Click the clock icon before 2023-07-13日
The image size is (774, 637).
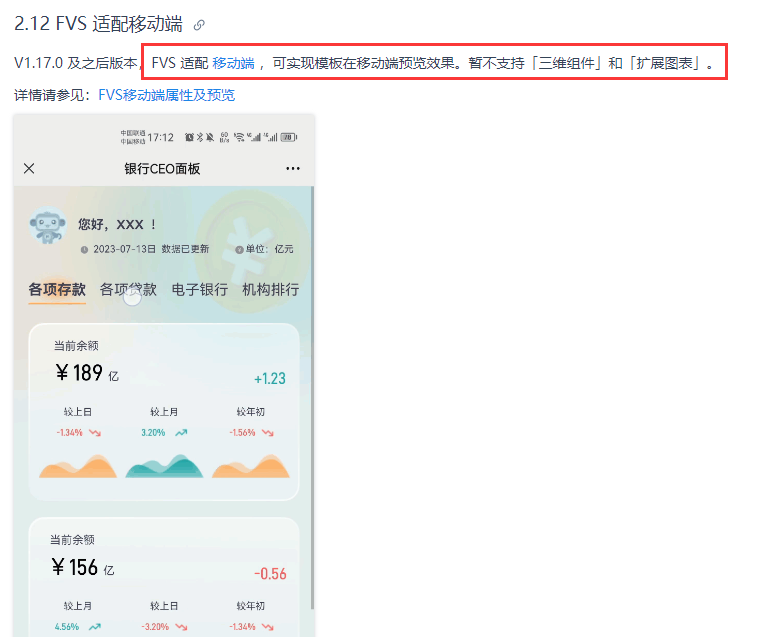(x=84, y=250)
